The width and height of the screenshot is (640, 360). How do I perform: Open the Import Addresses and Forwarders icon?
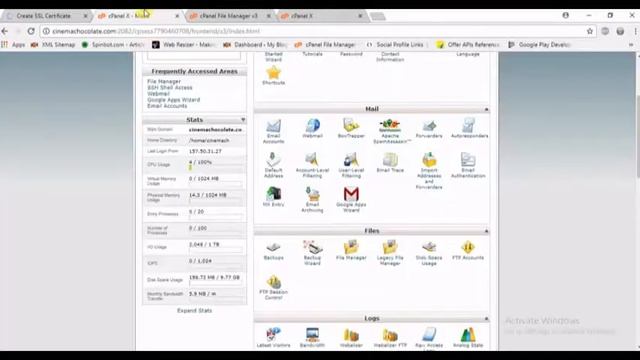tap(429, 160)
